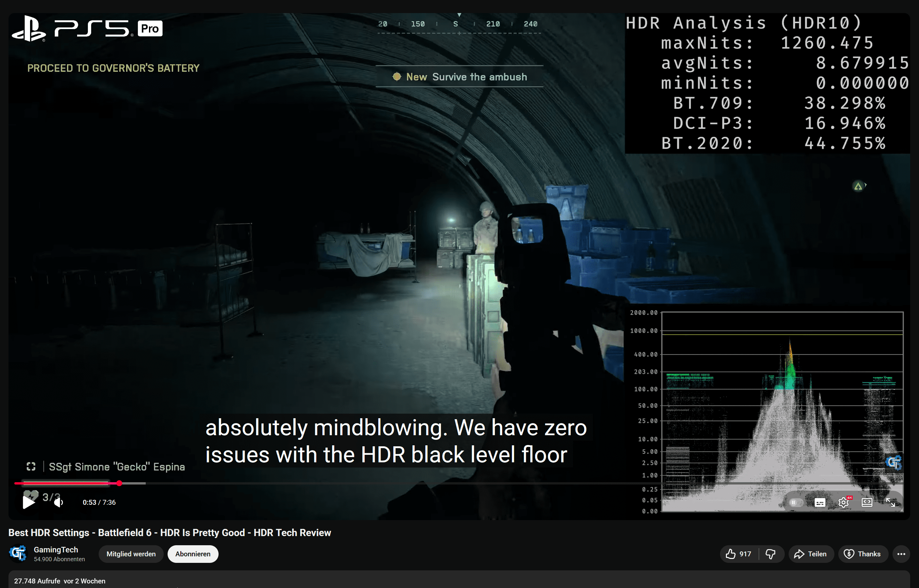Enter fullscreen mode
Screen dimensions: 919x588
click(890, 502)
